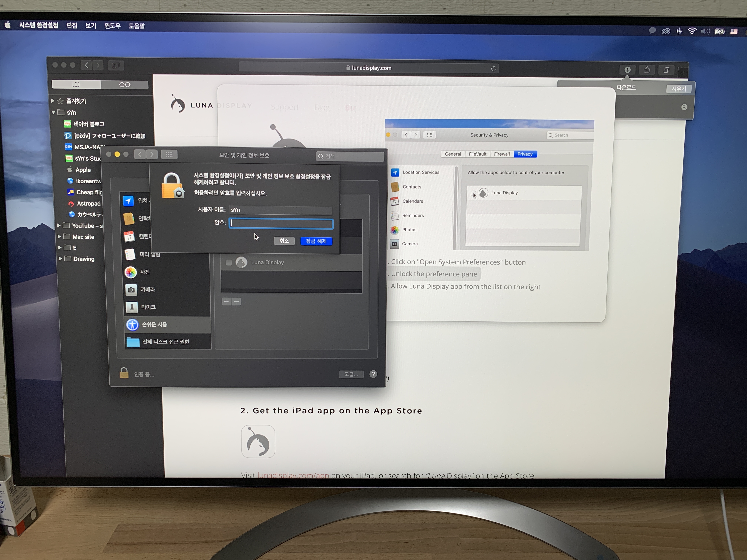Click the battery status icon

[720, 31]
